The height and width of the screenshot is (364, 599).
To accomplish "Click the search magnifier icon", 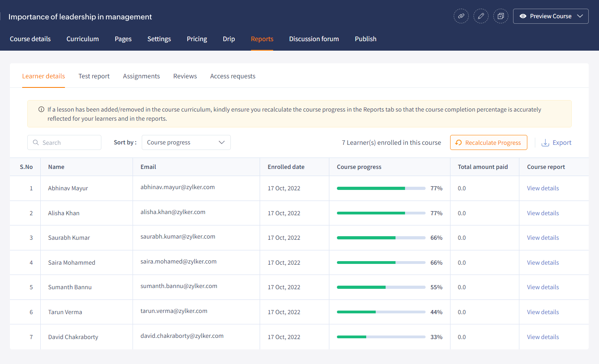I will pyautogui.click(x=36, y=142).
